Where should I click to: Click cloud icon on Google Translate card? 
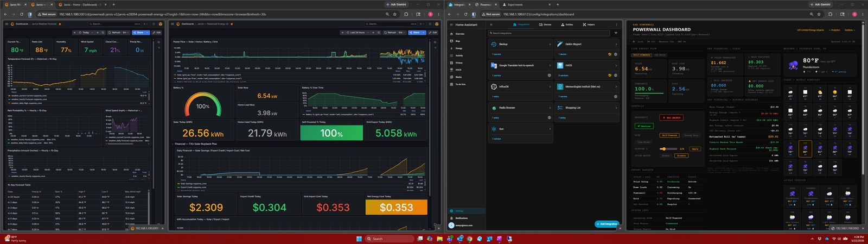(550, 76)
